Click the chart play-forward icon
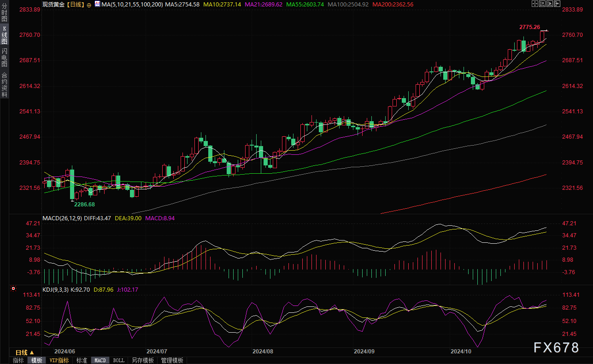Viewport: 593px width, 364px height. [x=550, y=4]
